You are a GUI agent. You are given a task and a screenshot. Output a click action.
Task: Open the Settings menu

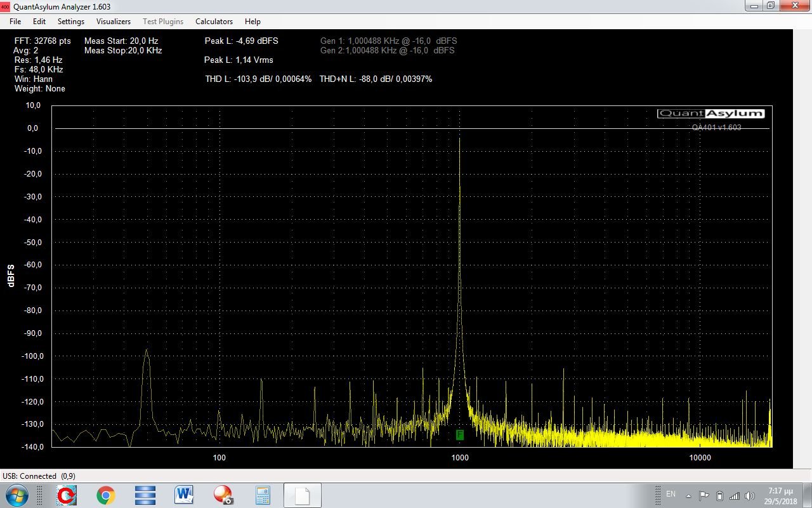[x=71, y=22]
